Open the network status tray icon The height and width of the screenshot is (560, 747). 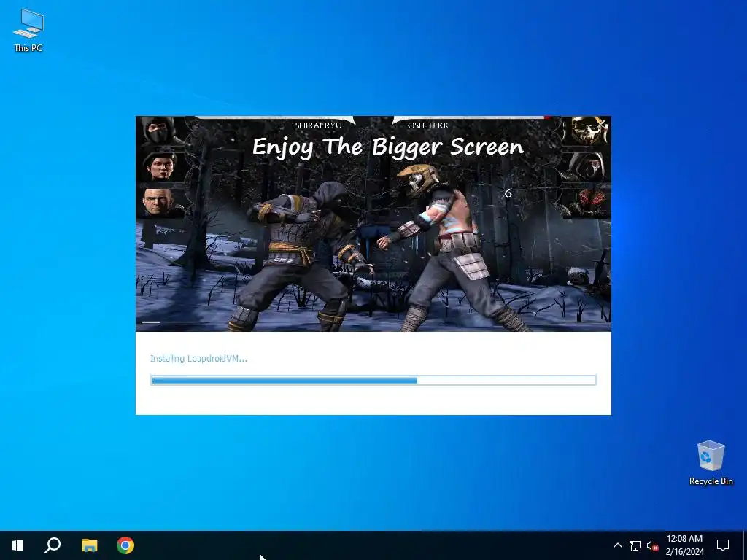635,545
